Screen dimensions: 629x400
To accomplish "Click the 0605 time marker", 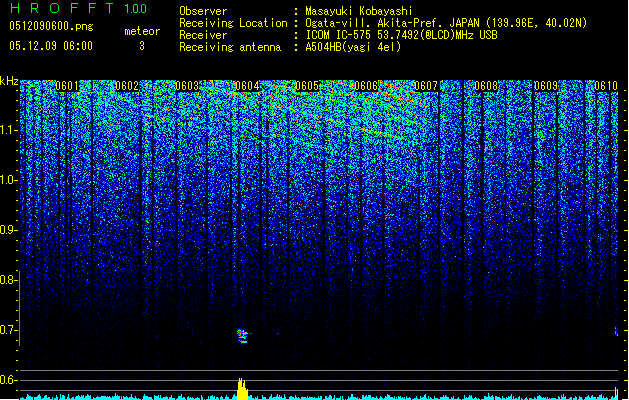I will [x=306, y=86].
